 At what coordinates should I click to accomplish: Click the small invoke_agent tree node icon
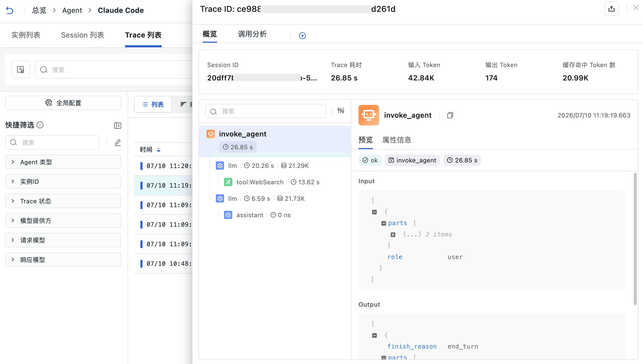(x=211, y=134)
